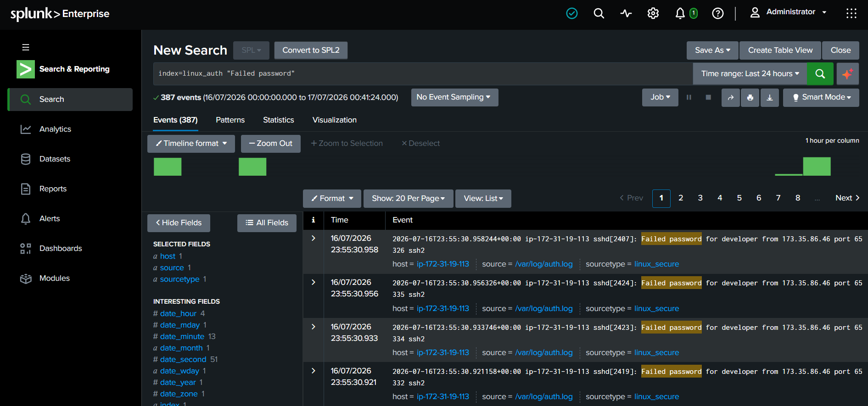Screen dimensions: 868x406
Task: Click the print icon
Action: pyautogui.click(x=750, y=97)
